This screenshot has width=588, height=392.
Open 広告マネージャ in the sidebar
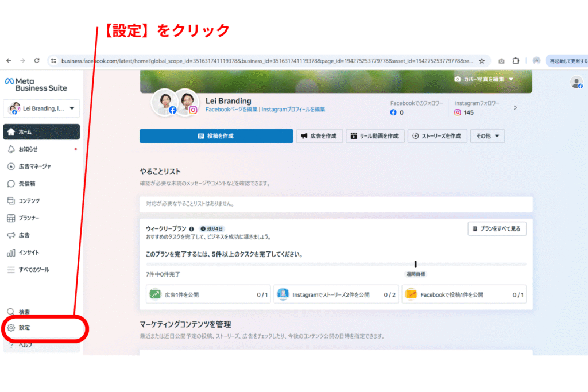[34, 166]
